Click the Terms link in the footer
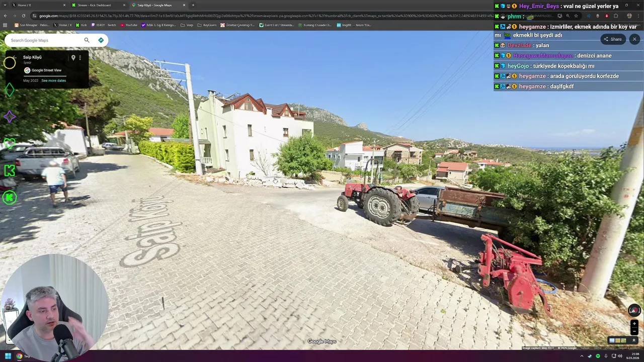The width and height of the screenshot is (644, 362). (x=597, y=348)
